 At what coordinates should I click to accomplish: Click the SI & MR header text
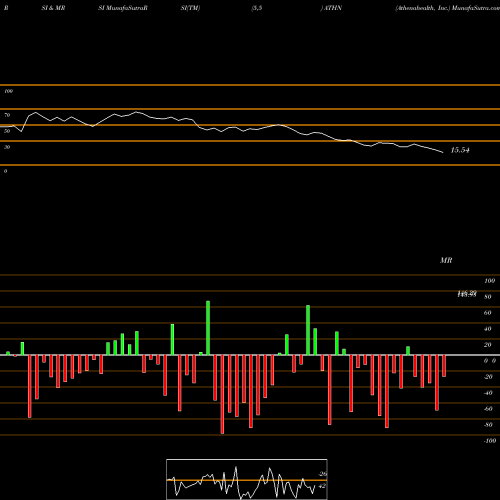click(53, 8)
